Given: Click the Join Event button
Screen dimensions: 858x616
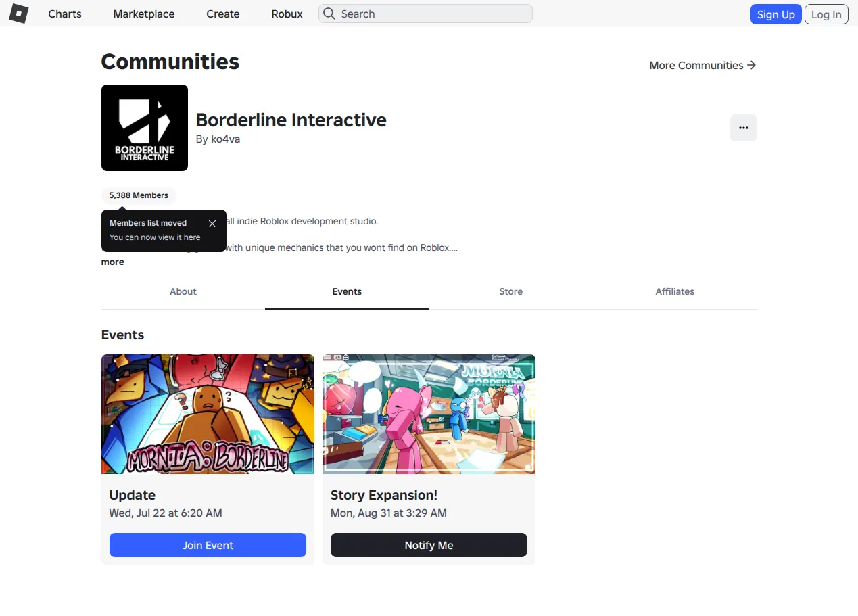Looking at the screenshot, I should click(208, 545).
